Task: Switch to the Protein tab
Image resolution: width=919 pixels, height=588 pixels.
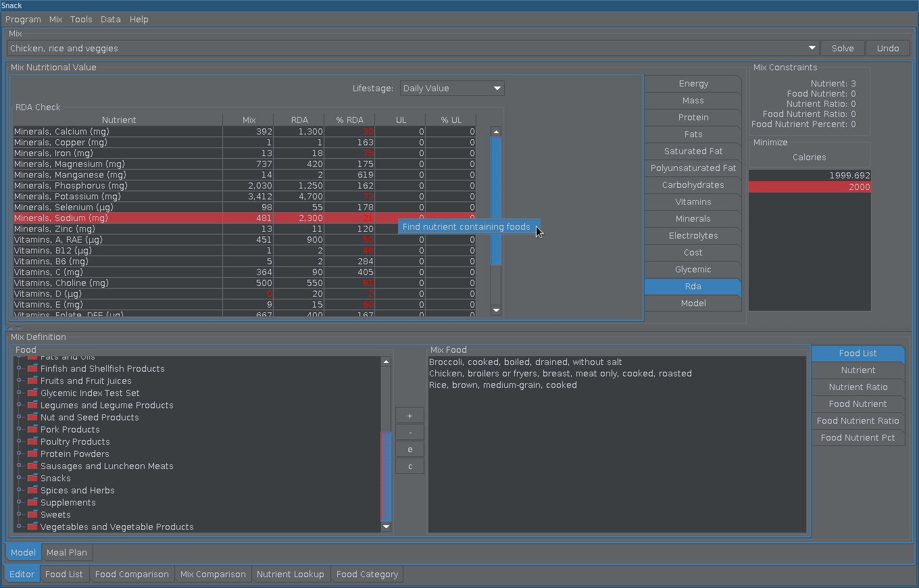Action: tap(693, 118)
